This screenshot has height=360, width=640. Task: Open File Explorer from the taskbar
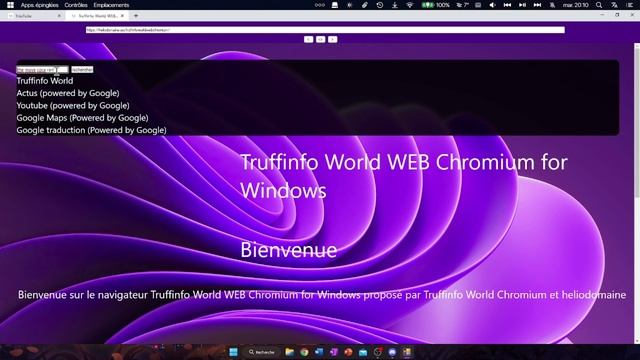pyautogui.click(x=289, y=352)
